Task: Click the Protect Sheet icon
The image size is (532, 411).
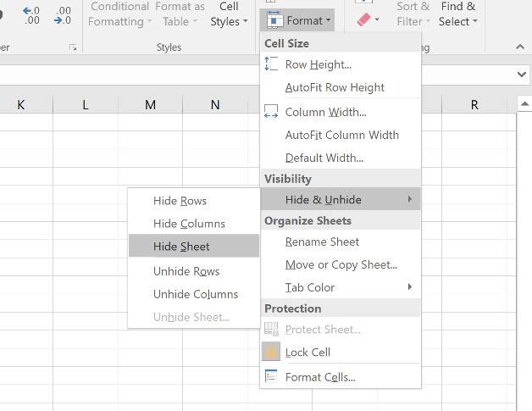Action: (271, 329)
